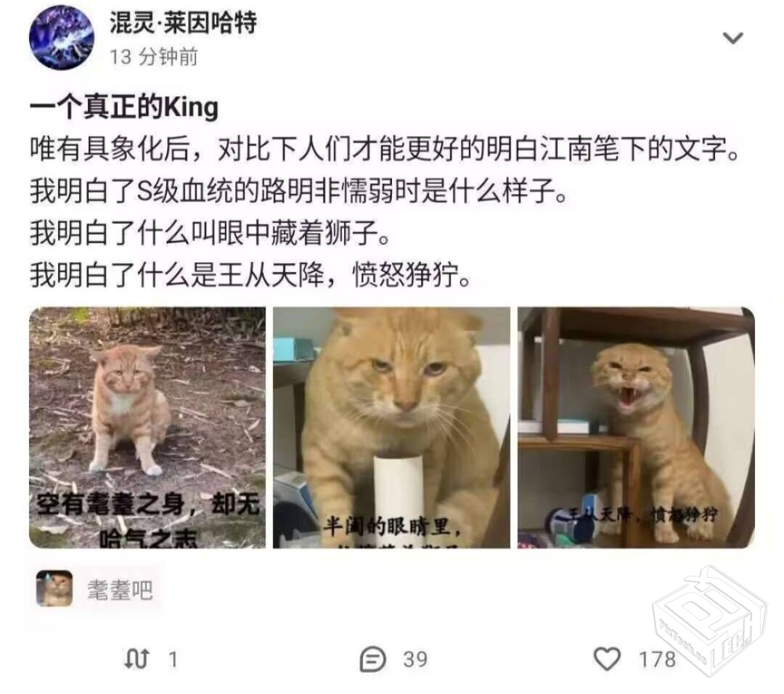View the middle cat photo with half-closed eyes
Screen dimensions: 784x694
[391, 428]
